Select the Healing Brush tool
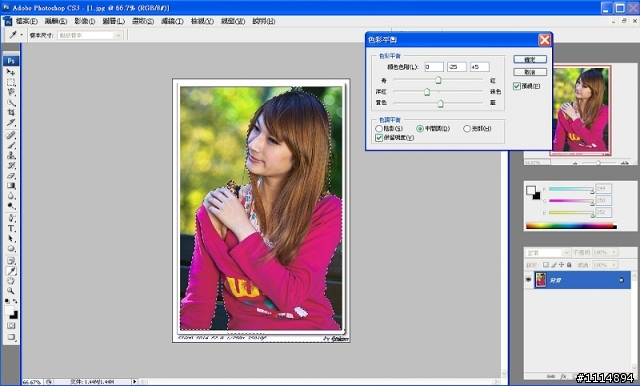The image size is (640, 386). [x=11, y=135]
